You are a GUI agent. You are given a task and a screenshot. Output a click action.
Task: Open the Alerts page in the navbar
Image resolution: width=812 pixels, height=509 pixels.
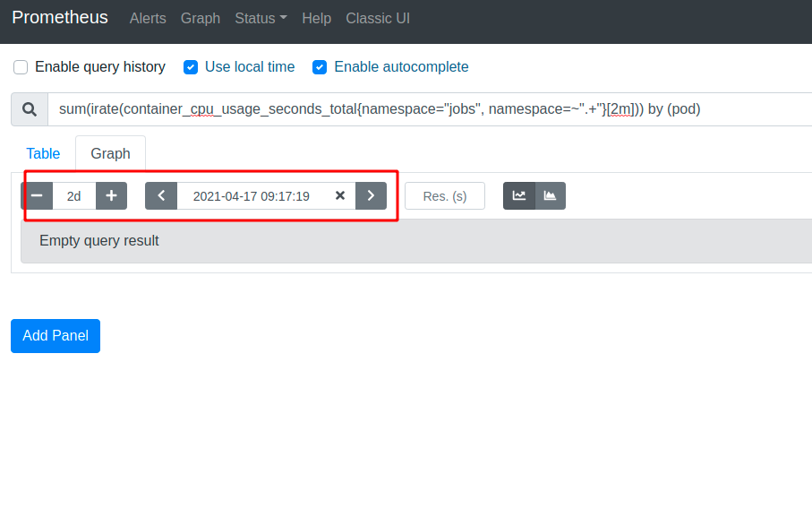(148, 19)
